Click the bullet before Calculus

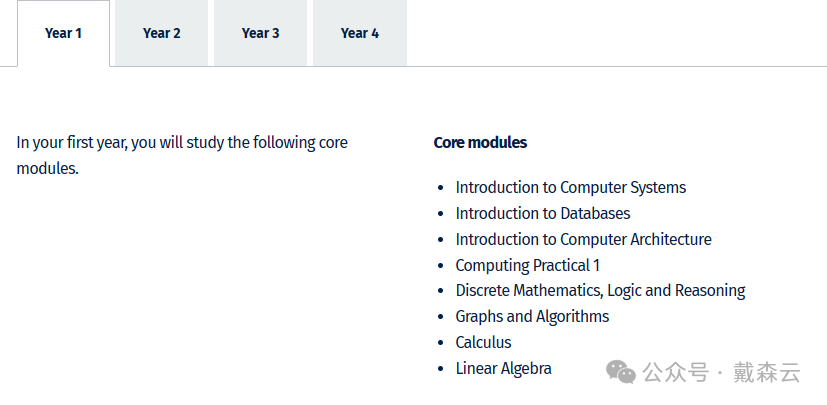pyautogui.click(x=441, y=343)
